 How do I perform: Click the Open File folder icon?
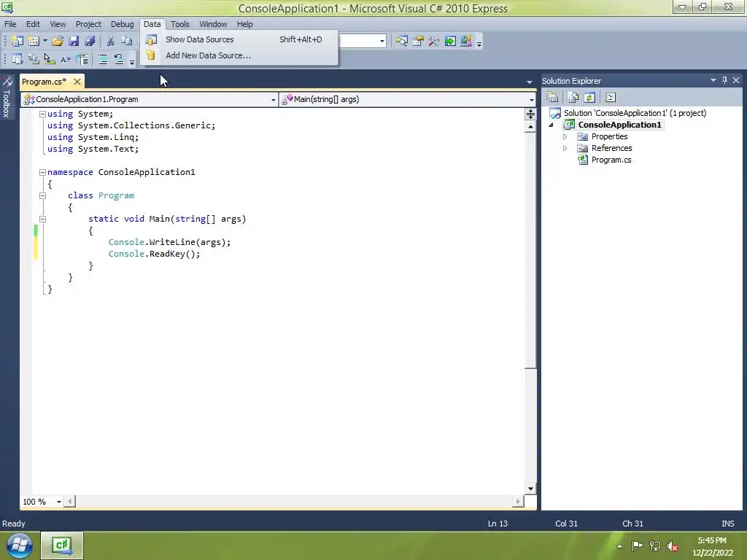point(58,42)
